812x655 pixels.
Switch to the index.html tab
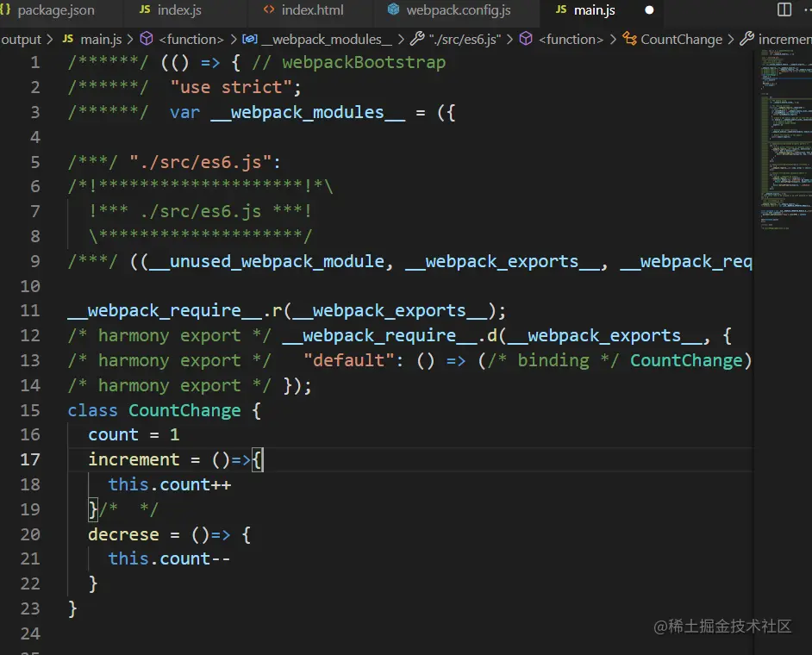(x=312, y=10)
